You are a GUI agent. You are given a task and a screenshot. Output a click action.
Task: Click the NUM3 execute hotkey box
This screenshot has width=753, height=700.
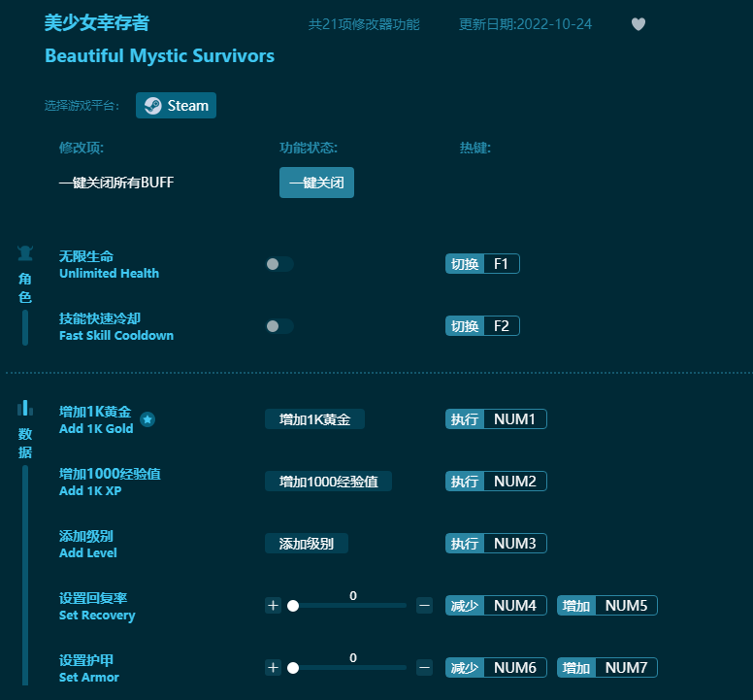coord(496,544)
